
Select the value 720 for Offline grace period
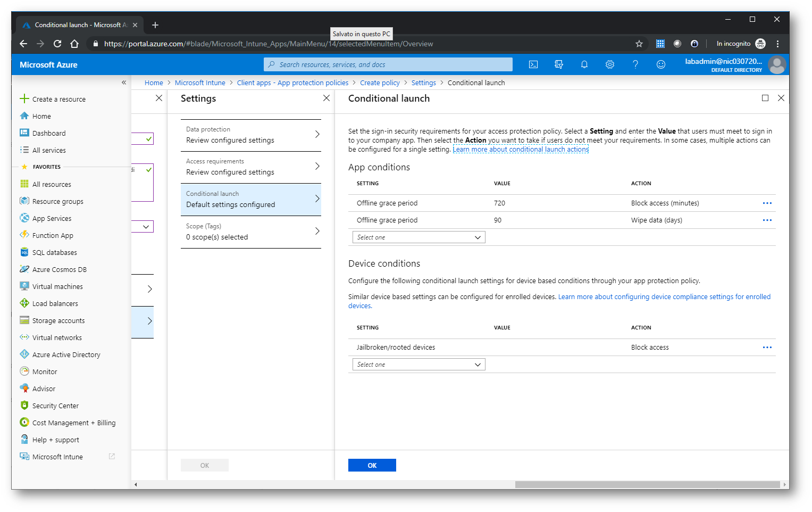coord(499,203)
